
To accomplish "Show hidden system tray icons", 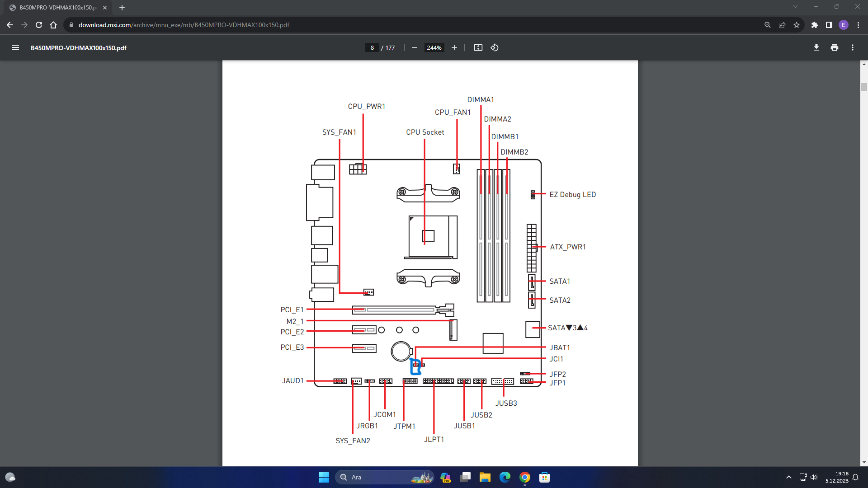I will pyautogui.click(x=789, y=477).
